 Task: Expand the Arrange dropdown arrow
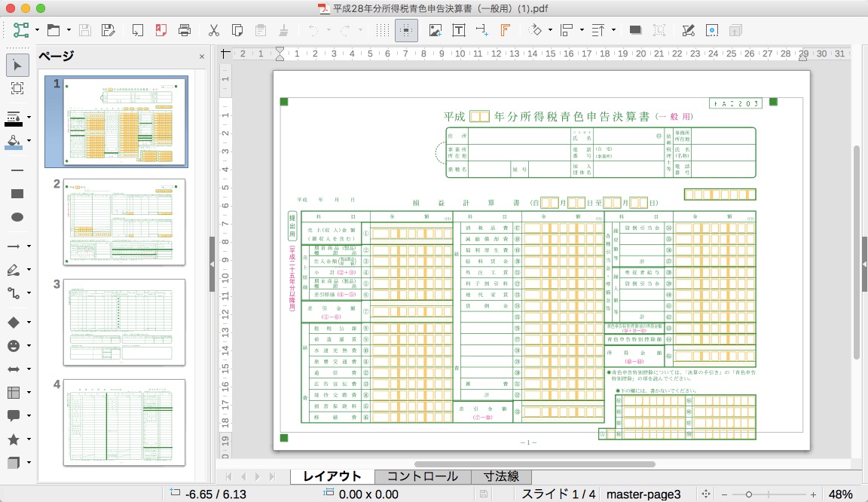tap(613, 30)
